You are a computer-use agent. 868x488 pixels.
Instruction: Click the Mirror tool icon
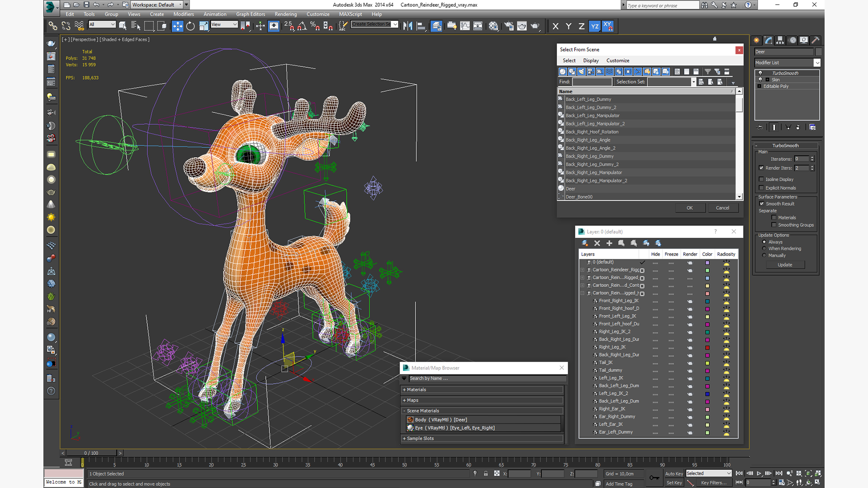(x=408, y=26)
